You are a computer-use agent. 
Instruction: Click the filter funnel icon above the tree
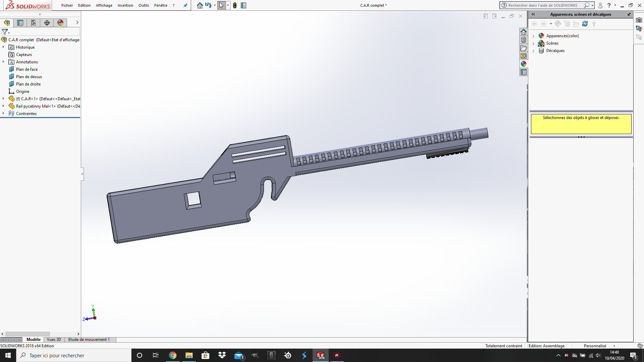[4, 32]
